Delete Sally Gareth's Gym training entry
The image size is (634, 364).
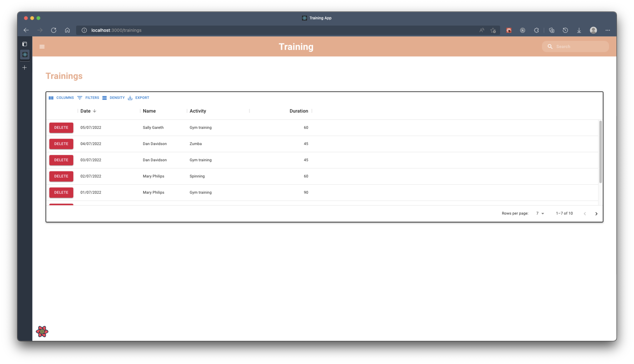[x=61, y=128]
